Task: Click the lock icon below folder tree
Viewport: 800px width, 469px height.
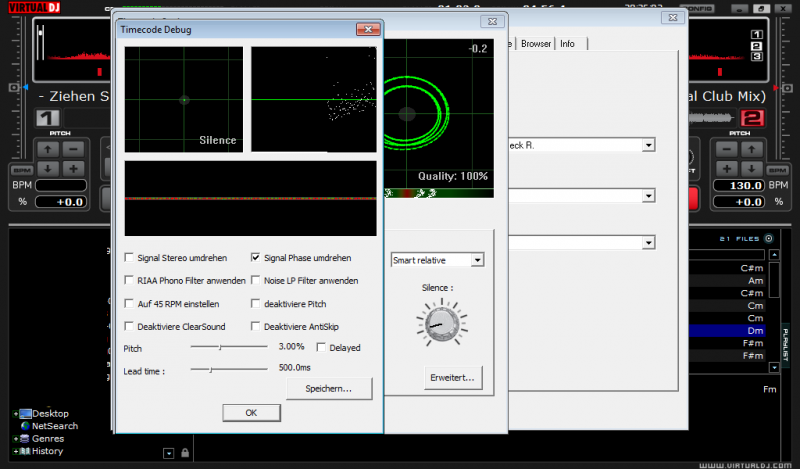Action: [185, 453]
